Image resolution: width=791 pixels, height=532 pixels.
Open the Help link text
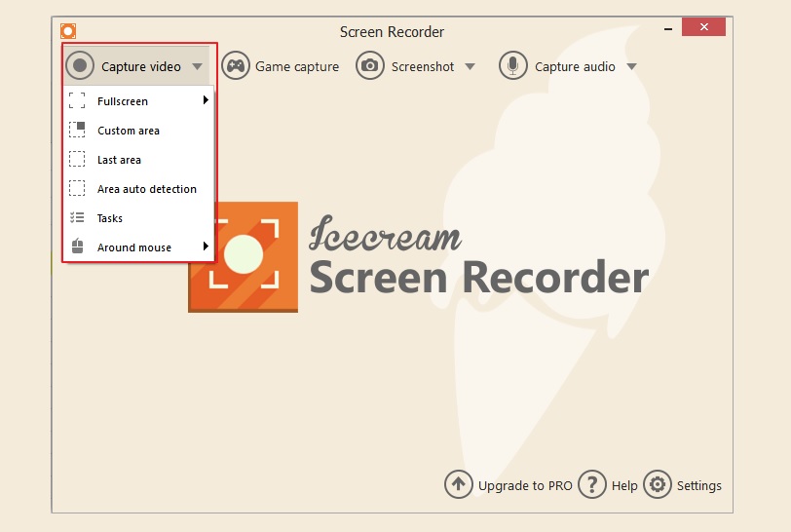(x=624, y=485)
